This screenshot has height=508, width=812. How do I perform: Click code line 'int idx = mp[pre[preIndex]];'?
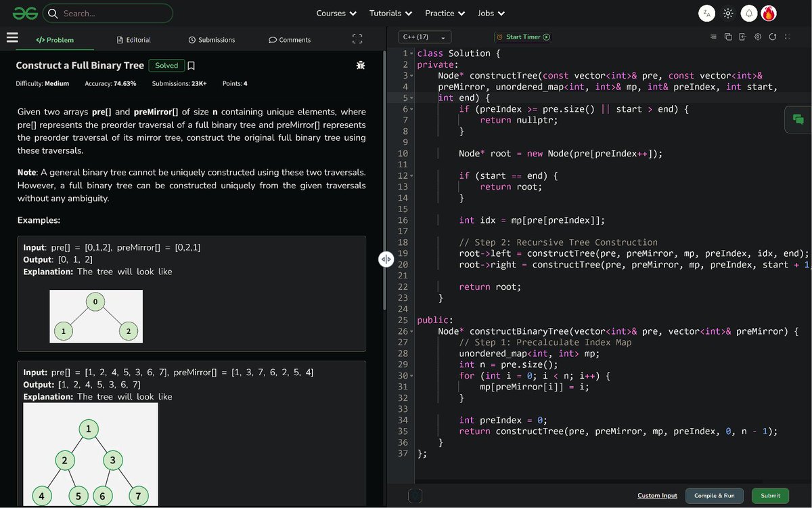point(532,220)
